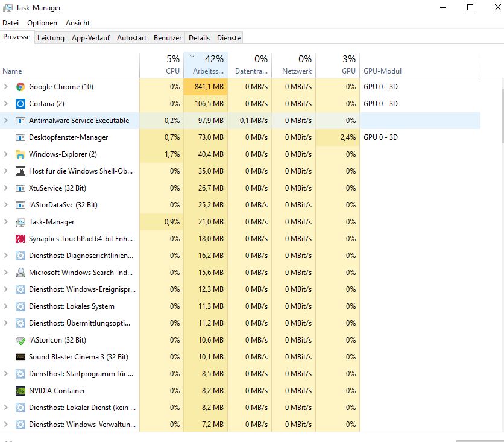Image resolution: width=504 pixels, height=442 pixels.
Task: Expand Microsoft Windows Search-Indexer entry
Action: (x=6, y=273)
